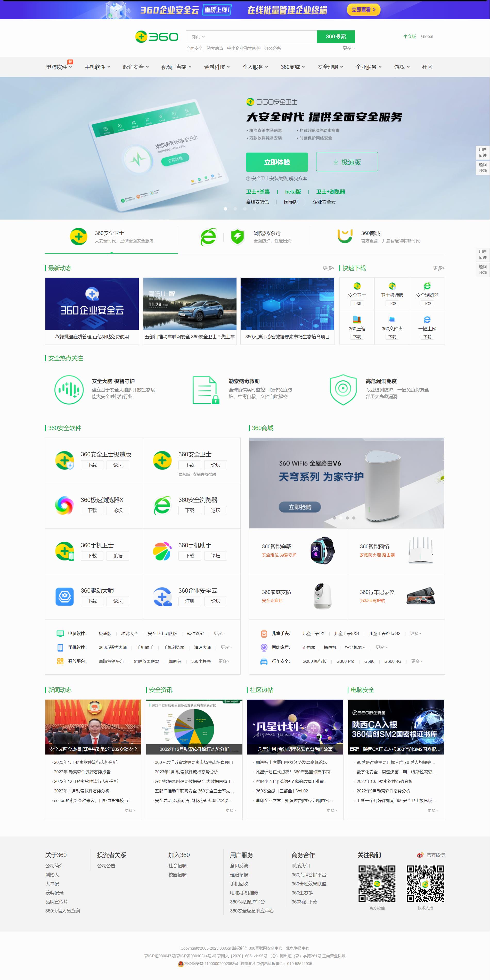Expand the 政企安全 navigation menu
The width and height of the screenshot is (490, 980).
(x=136, y=67)
